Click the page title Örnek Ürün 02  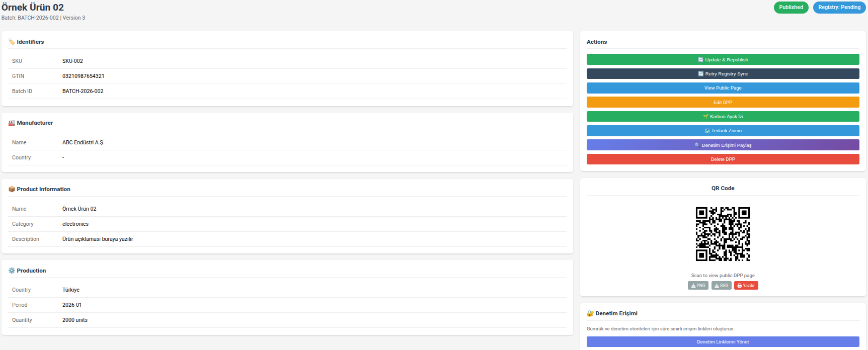[33, 7]
